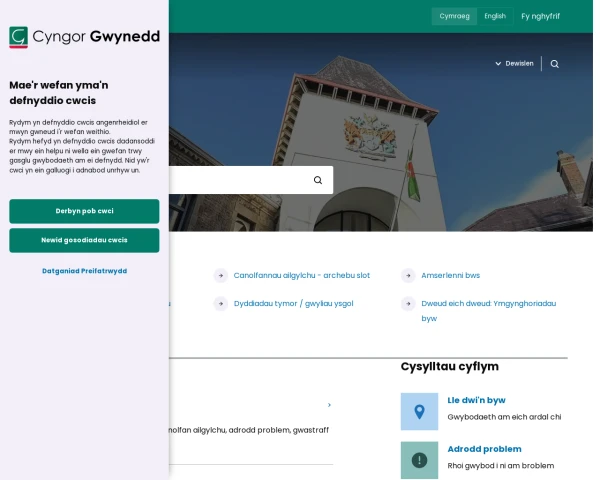Click arrow icon beside Amserlenni bws

coord(408,275)
